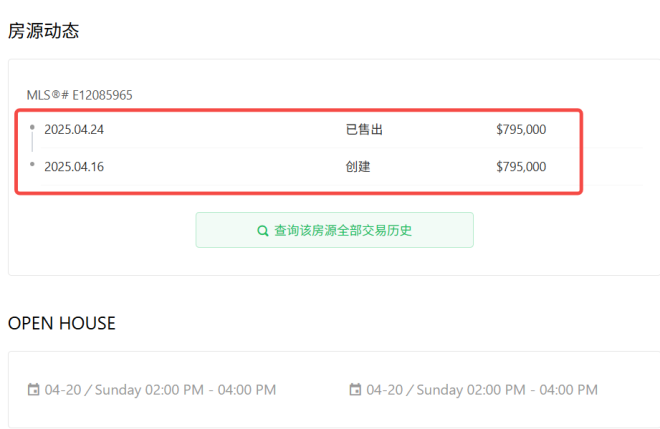This screenshot has height=429, width=660.
Task: Click the magnifier icon in the history button
Action: (x=263, y=230)
